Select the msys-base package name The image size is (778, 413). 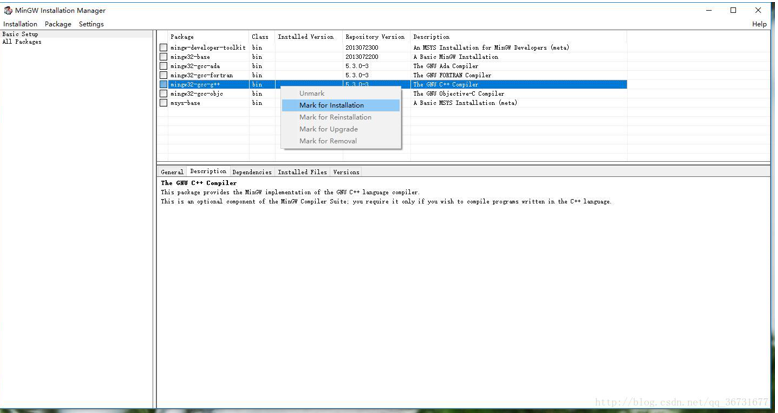(185, 103)
